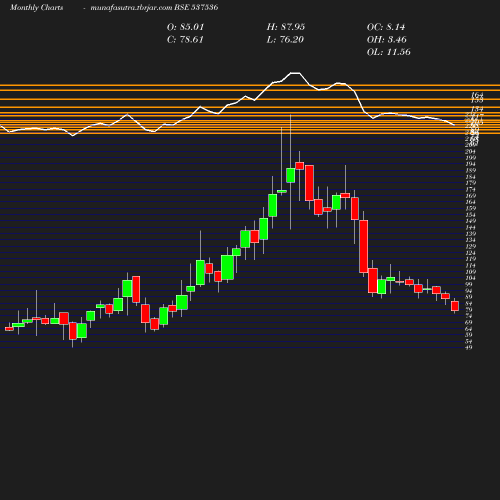Click the 49 price axis label
This screenshot has width=500, height=500.
469,348
